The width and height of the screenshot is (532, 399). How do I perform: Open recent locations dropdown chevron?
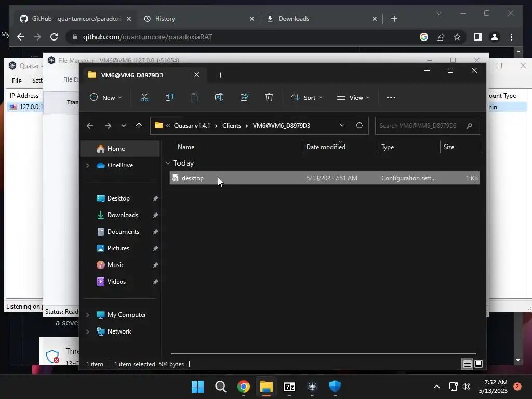click(x=124, y=126)
